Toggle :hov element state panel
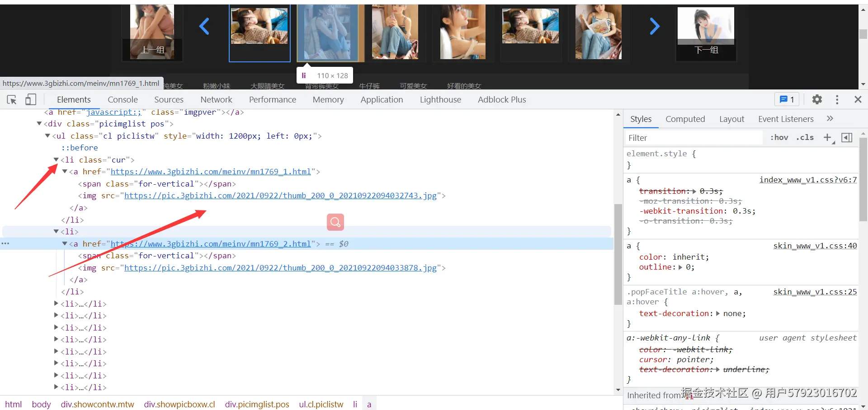The width and height of the screenshot is (868, 410). coord(779,138)
